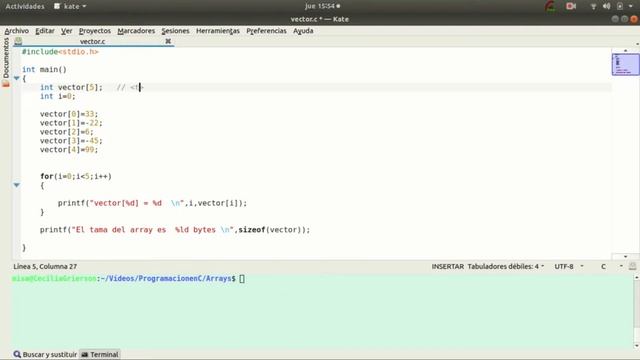The image size is (640, 360).
Task: Toggle the Terminal panel button
Action: coord(100,354)
